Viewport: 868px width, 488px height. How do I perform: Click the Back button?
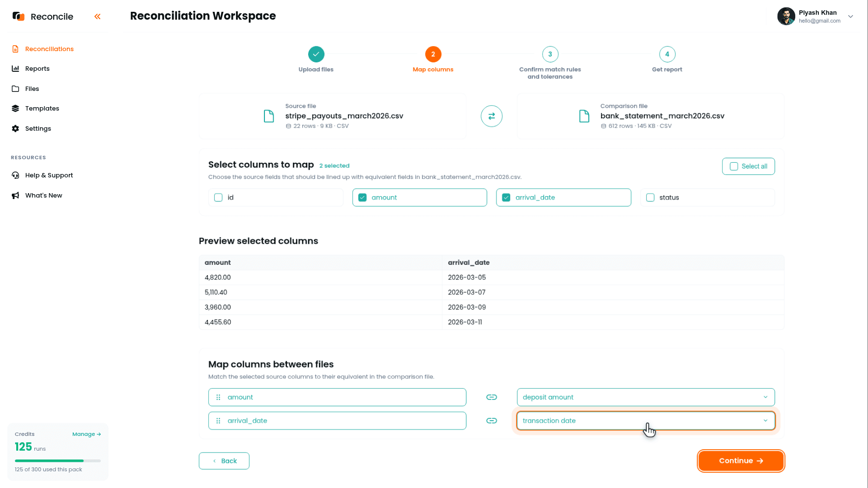[224, 461]
